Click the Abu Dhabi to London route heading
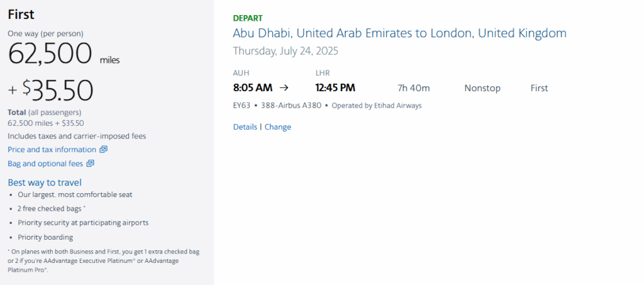 click(x=399, y=33)
